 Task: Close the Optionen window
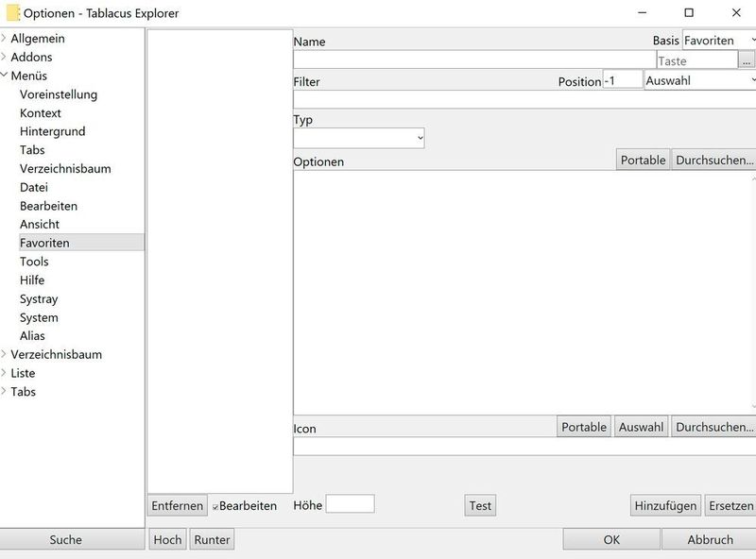736,12
